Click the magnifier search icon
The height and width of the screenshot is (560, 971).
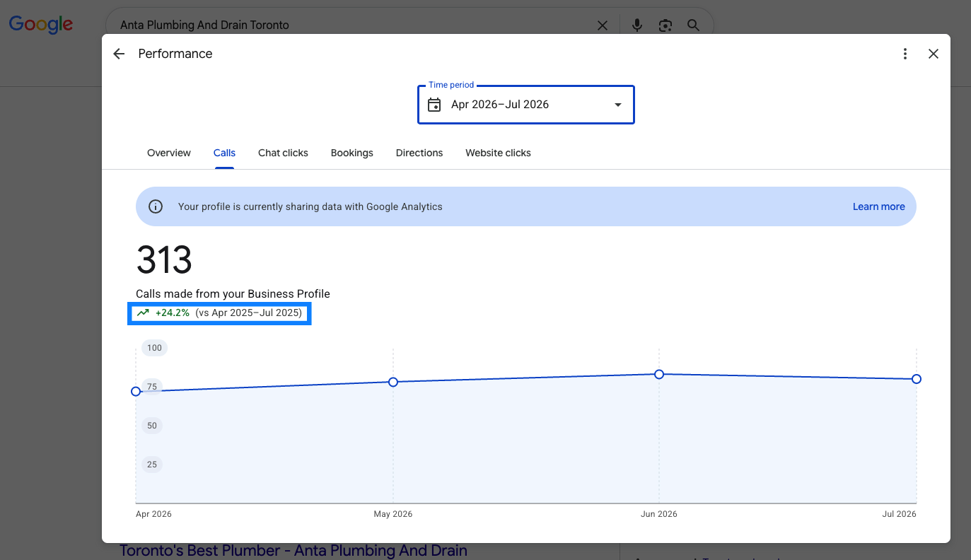coord(693,25)
